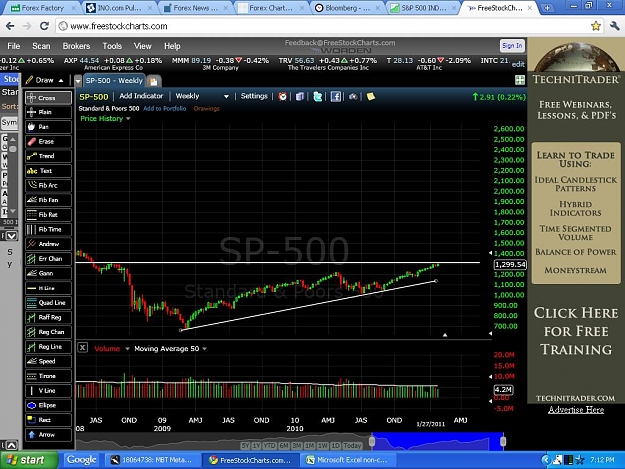Click the Today range button
This screenshot has height=469, width=625.
(352, 445)
